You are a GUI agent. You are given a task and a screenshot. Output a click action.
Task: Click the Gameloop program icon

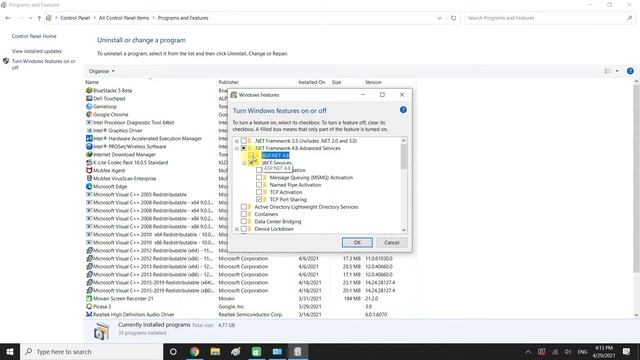[89, 107]
